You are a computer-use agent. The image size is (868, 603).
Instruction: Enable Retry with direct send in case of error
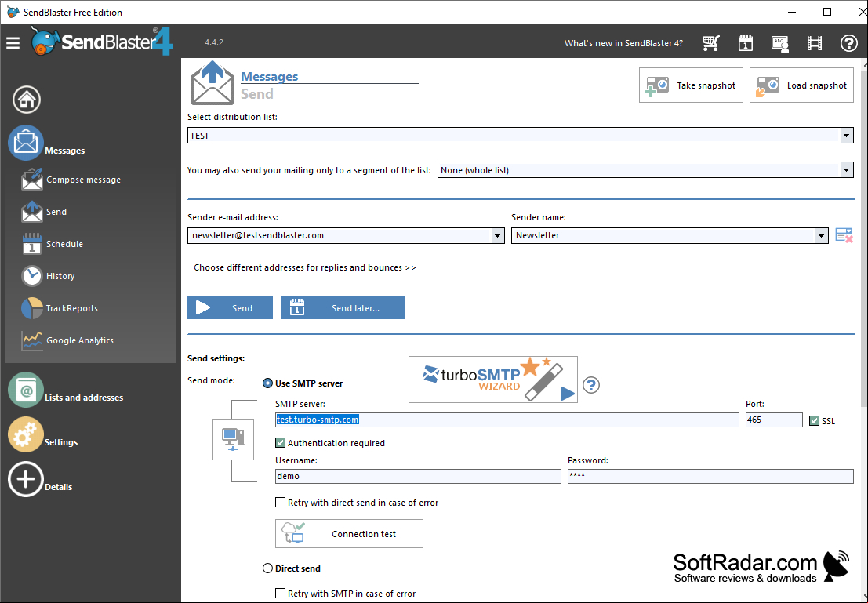(x=280, y=503)
